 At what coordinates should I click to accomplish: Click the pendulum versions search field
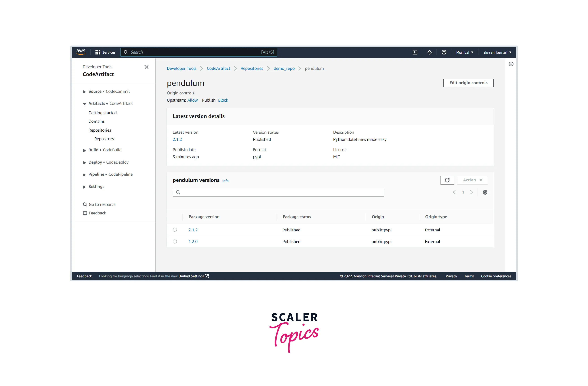click(x=278, y=192)
